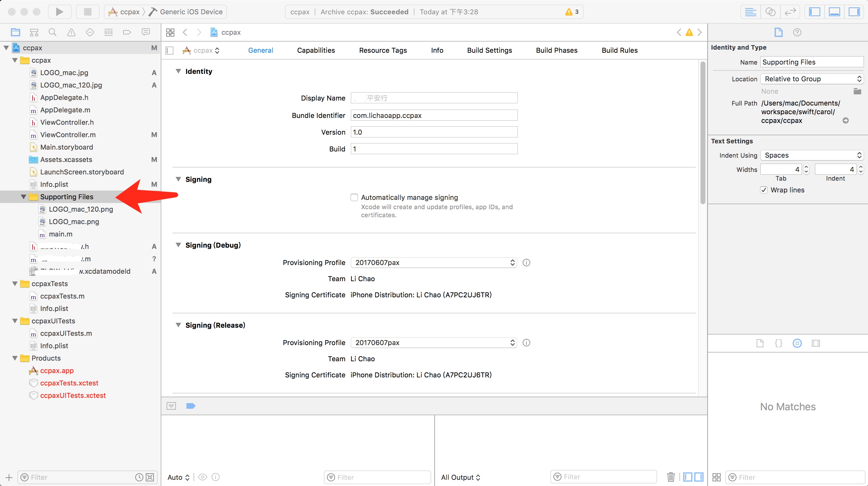Click the Bundle Identifier field

pyautogui.click(x=434, y=115)
